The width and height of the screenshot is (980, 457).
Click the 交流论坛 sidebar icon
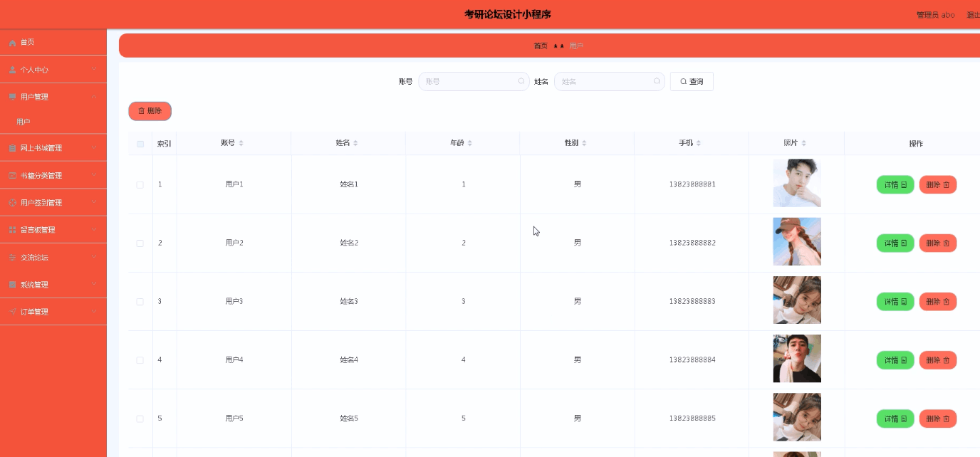(x=11, y=257)
